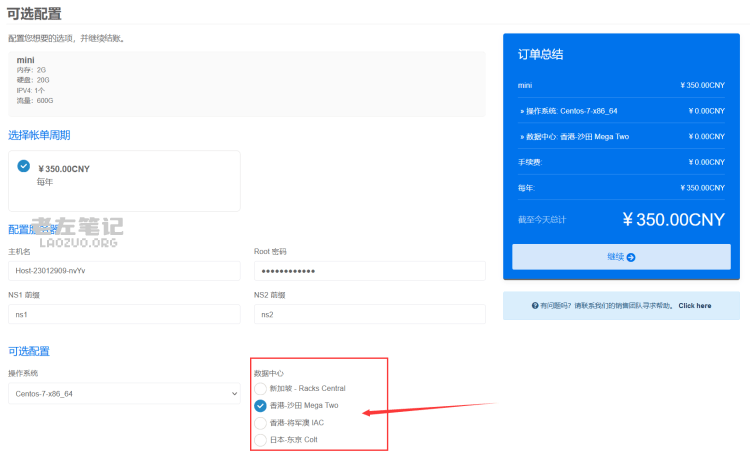Click the 数据中心 line in order summary
Viewport: 750px width, 455px height.
pyautogui.click(x=577, y=136)
